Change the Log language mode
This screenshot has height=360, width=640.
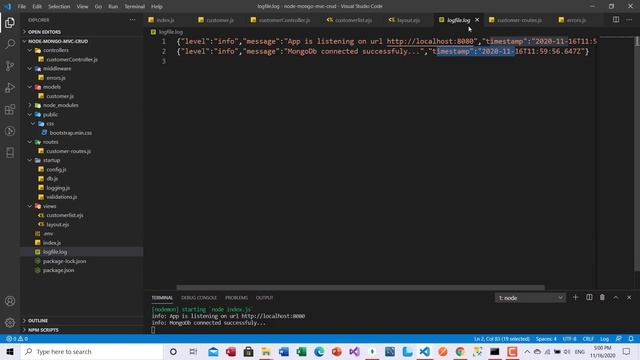(604, 339)
